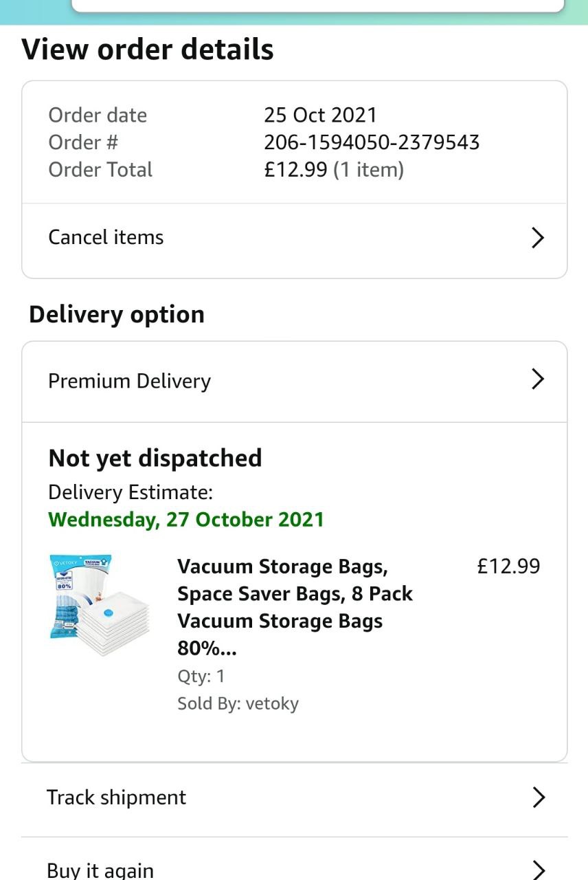Tap the Qty: 1 quantity text

201,676
